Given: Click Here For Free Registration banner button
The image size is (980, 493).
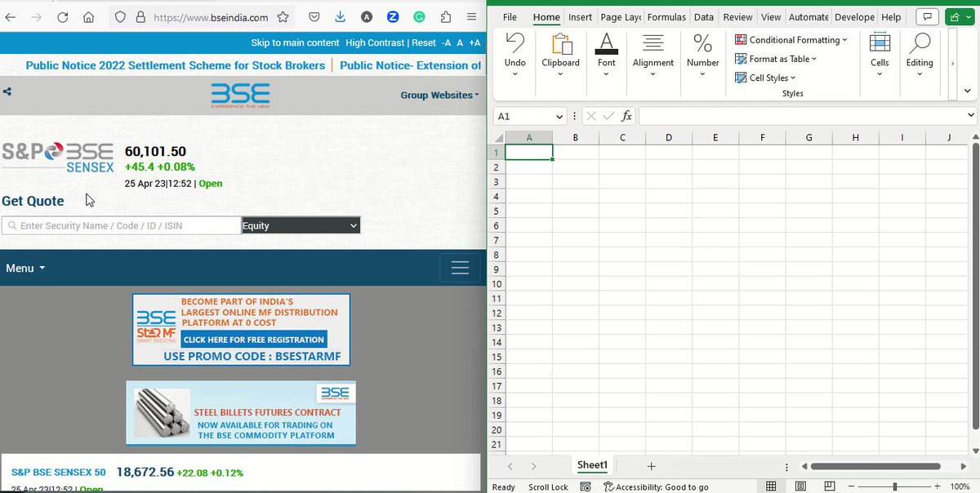Looking at the screenshot, I should [x=254, y=340].
